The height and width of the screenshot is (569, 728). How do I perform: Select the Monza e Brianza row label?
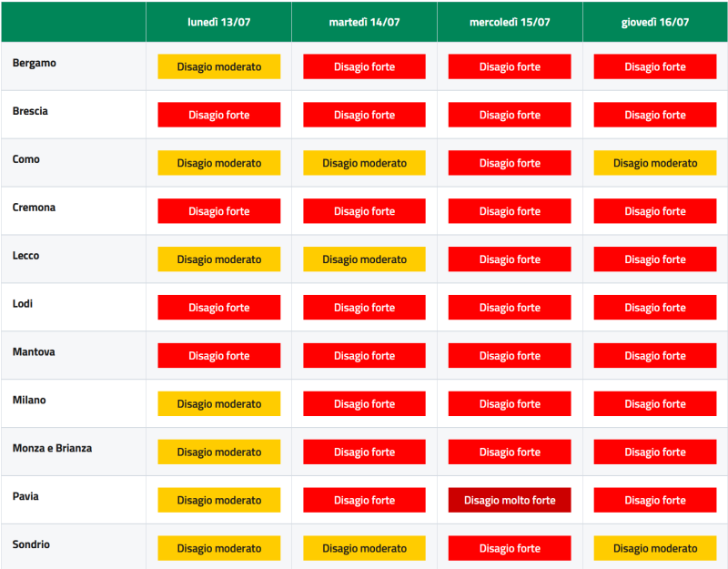(x=52, y=448)
